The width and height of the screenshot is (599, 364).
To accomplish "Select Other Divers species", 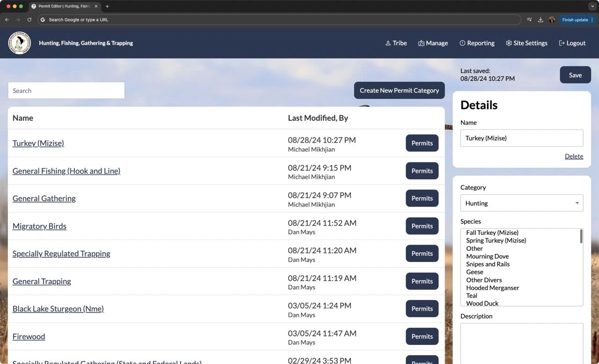I will pos(484,280).
